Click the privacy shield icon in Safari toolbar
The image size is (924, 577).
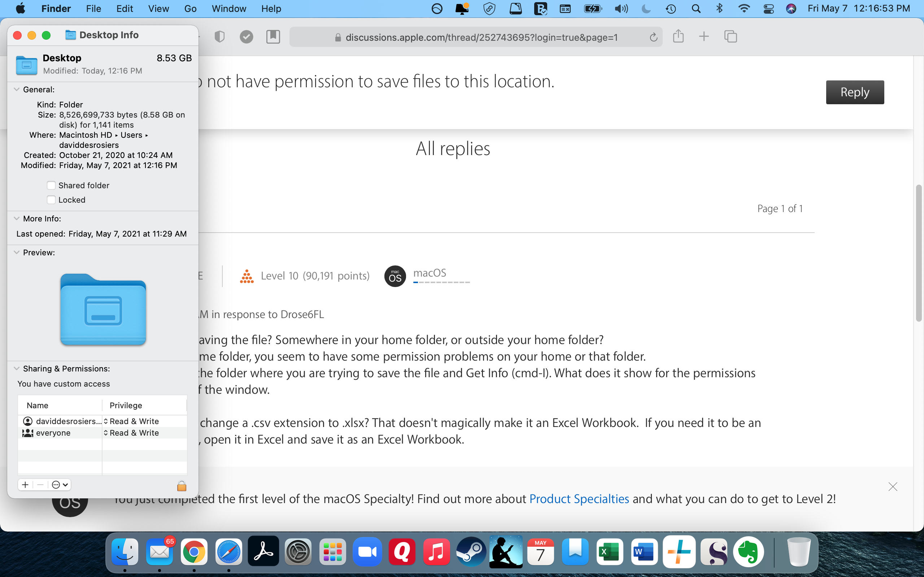(x=219, y=37)
